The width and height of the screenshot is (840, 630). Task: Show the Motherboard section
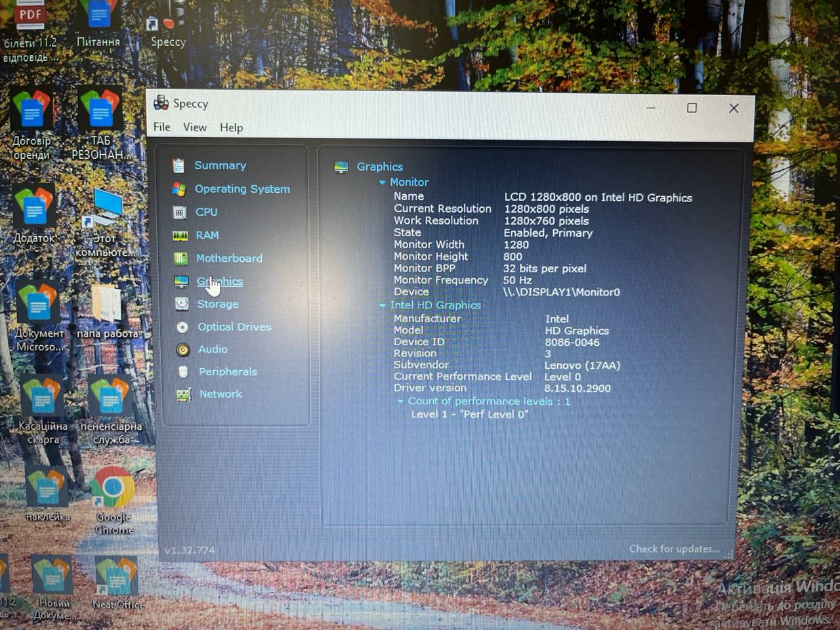point(229,259)
